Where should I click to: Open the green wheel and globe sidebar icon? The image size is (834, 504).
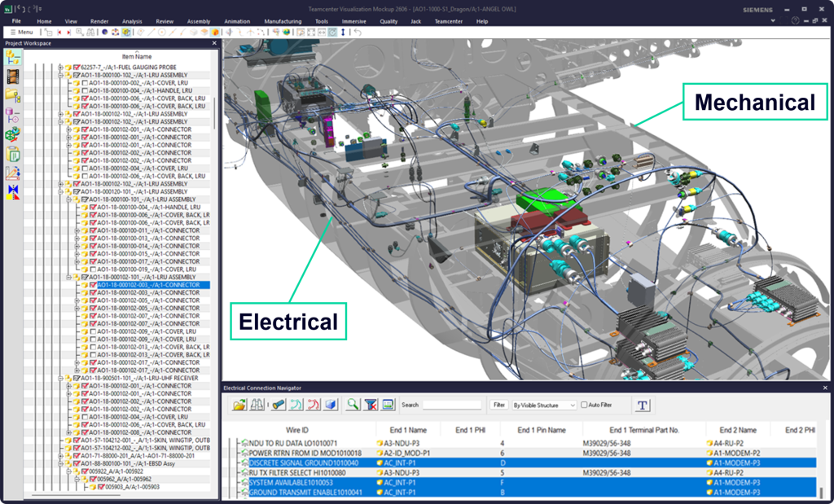(x=13, y=134)
